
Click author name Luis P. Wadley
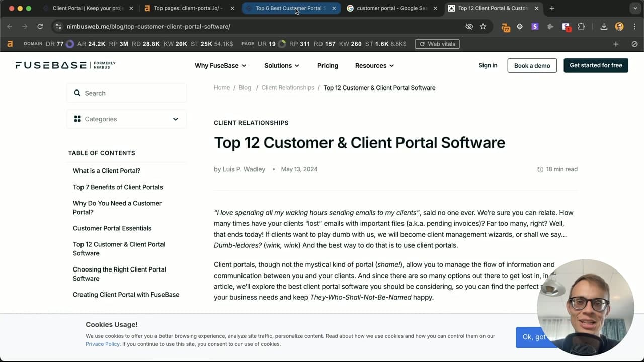coord(244,169)
